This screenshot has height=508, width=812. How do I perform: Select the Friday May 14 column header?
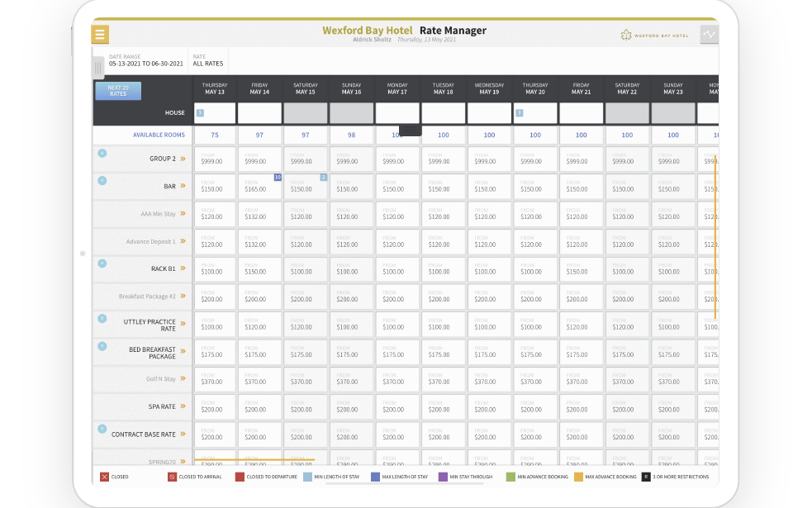259,88
